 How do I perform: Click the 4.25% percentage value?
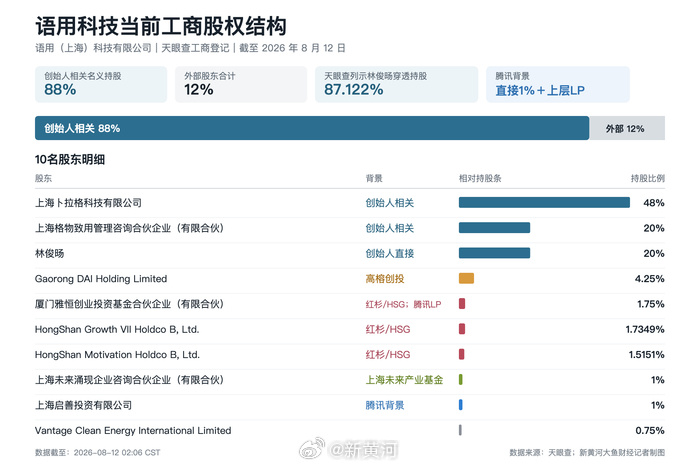click(x=650, y=279)
